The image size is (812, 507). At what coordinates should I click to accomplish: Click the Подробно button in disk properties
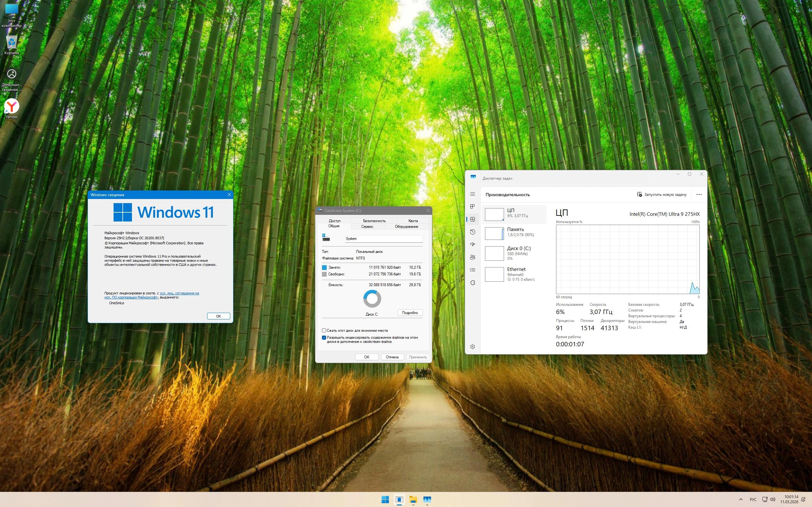tap(410, 313)
